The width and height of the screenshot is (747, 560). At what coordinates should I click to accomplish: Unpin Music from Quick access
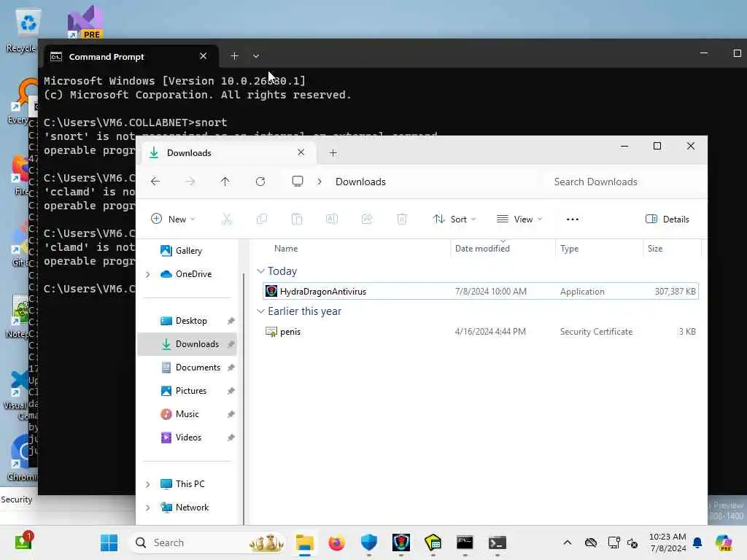[x=231, y=414]
